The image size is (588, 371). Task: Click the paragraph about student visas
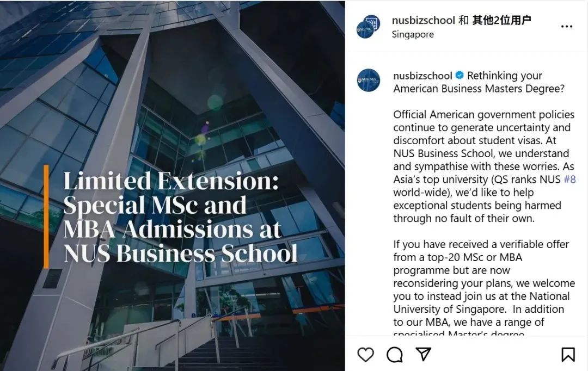point(484,166)
